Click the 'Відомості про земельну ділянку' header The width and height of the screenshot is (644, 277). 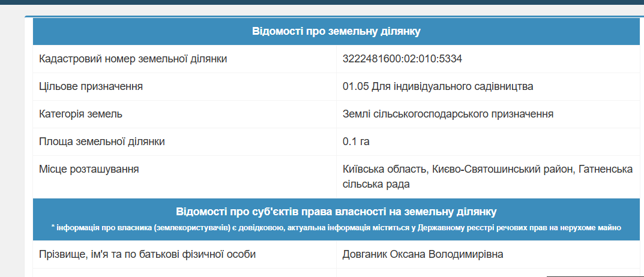[336, 32]
